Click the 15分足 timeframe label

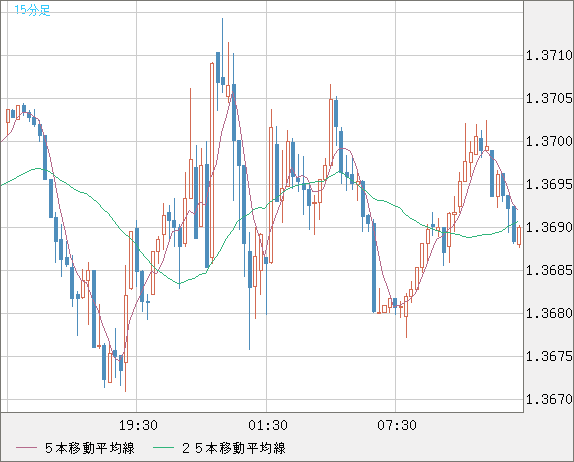pyautogui.click(x=32, y=10)
